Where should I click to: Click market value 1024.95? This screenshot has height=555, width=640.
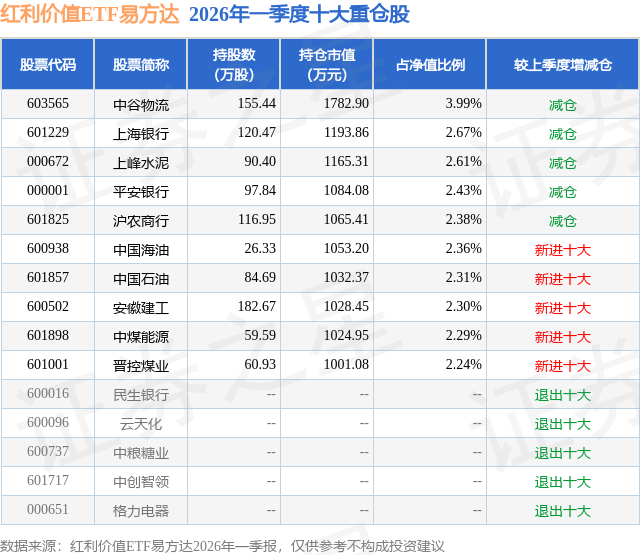346,335
